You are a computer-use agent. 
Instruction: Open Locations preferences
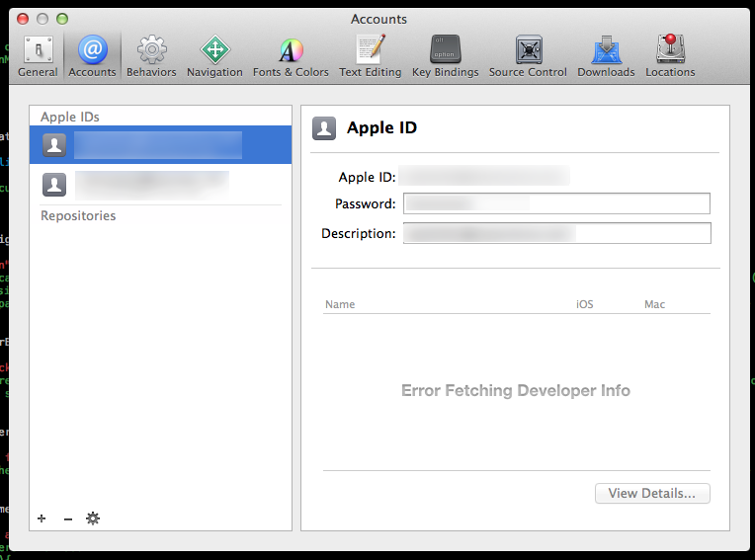[670, 56]
